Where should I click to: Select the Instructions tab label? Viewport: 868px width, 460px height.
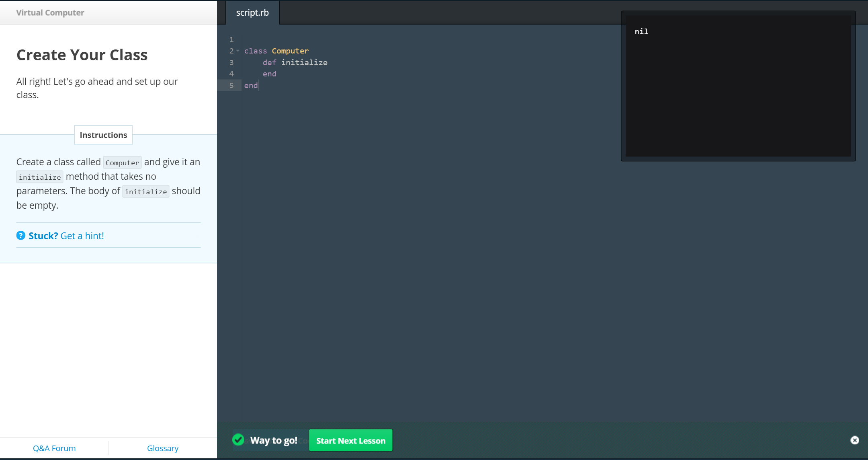point(103,135)
